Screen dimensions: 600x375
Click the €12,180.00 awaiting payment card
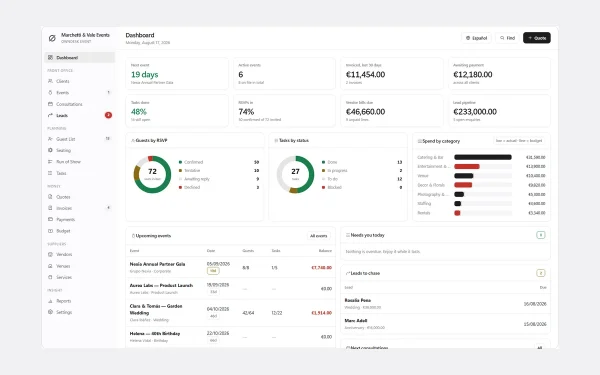[499, 73]
